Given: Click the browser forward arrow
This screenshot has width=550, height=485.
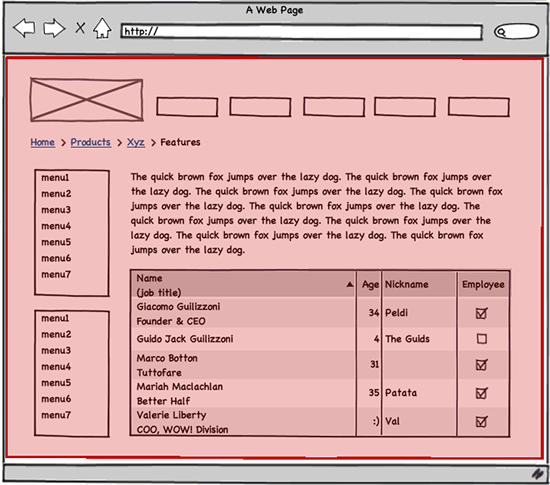Looking at the screenshot, I should click(x=54, y=28).
